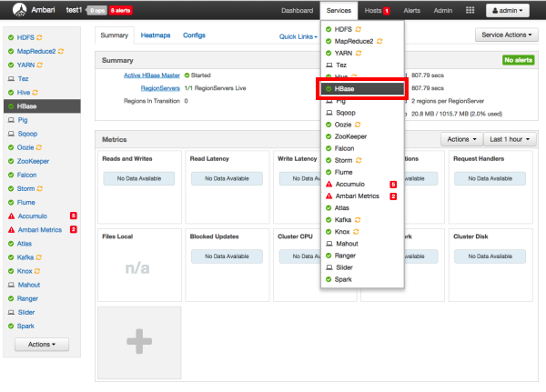Click the Sqoop laptop icon in Services dropdown
The width and height of the screenshot is (546, 392).
pyautogui.click(x=329, y=113)
